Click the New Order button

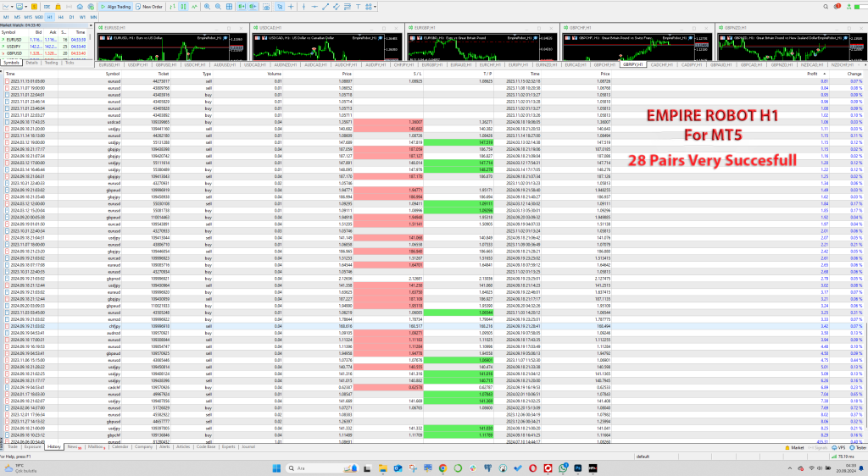click(x=151, y=6)
